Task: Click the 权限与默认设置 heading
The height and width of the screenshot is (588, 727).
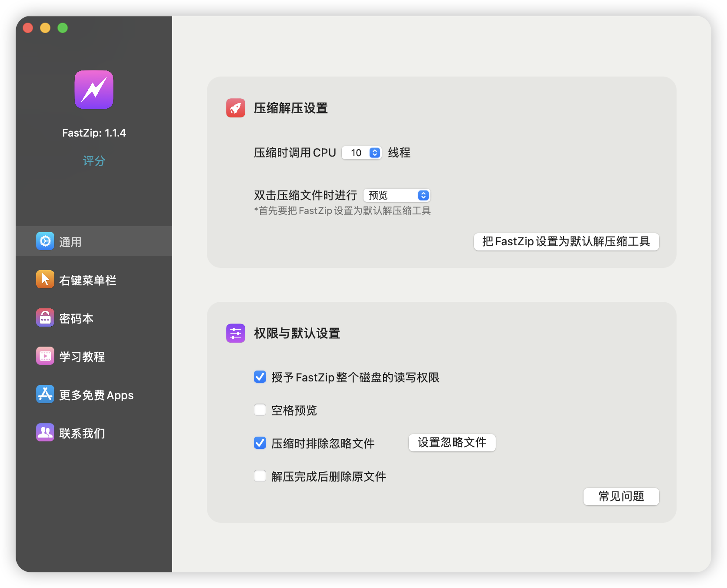Action: [x=297, y=333]
